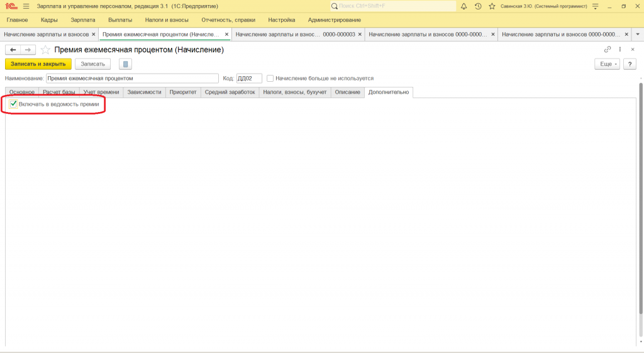The width and height of the screenshot is (644, 353).
Task: Open the Главное section
Action: click(x=17, y=20)
